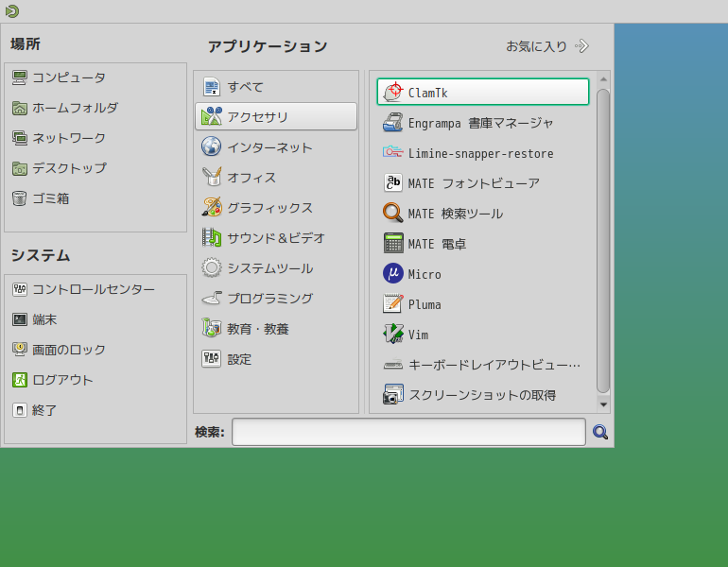Open the Vim icon
This screenshot has width=728, height=567.
pos(392,335)
